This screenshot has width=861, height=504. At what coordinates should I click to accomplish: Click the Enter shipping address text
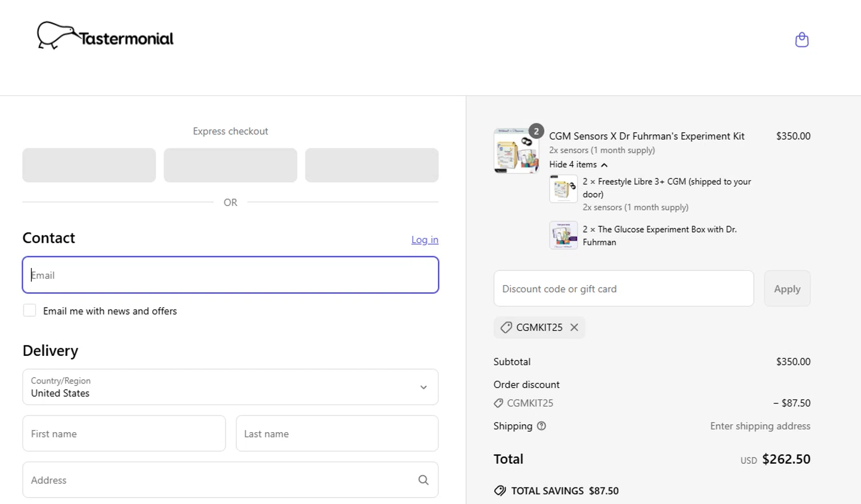tap(760, 426)
